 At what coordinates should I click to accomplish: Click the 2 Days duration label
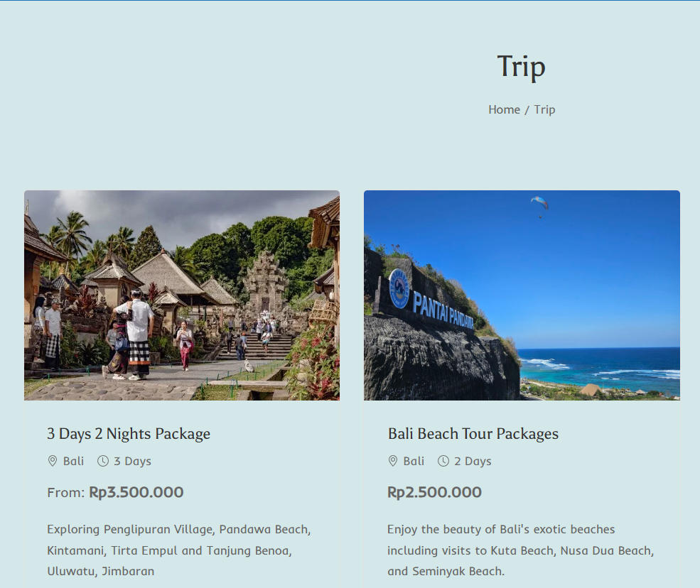[x=473, y=462]
